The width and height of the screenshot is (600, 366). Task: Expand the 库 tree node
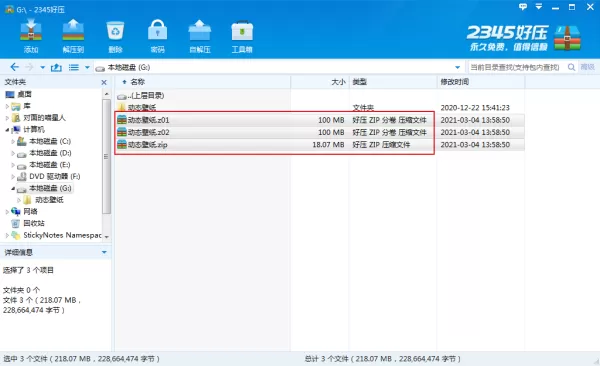click(7, 106)
